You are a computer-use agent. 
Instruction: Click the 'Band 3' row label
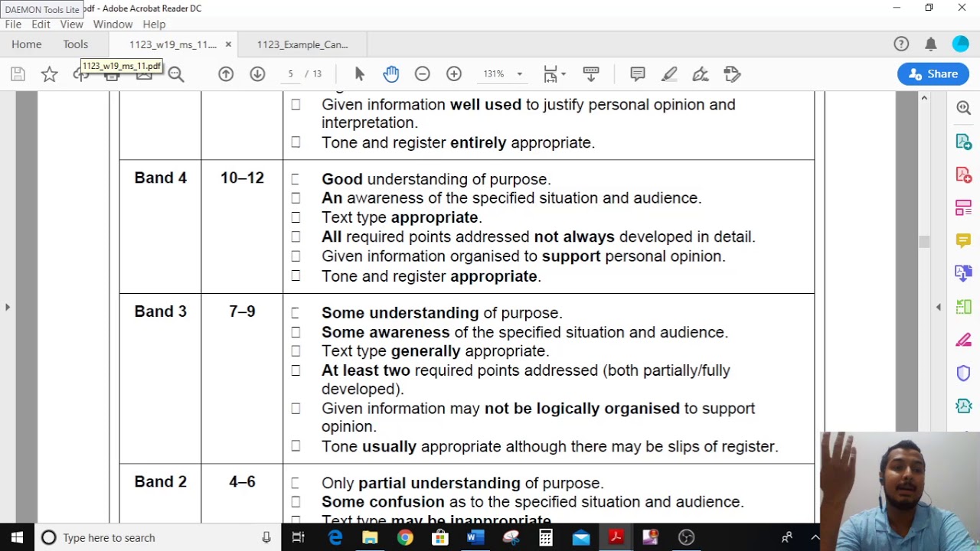pyautogui.click(x=161, y=311)
